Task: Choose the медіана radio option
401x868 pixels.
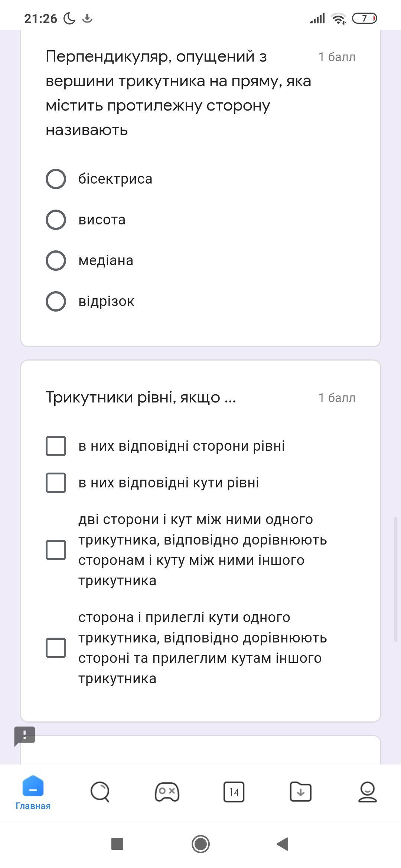Action: [56, 260]
